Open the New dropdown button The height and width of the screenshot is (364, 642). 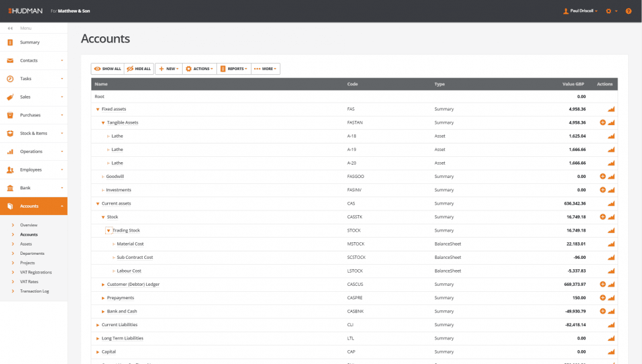click(x=168, y=69)
